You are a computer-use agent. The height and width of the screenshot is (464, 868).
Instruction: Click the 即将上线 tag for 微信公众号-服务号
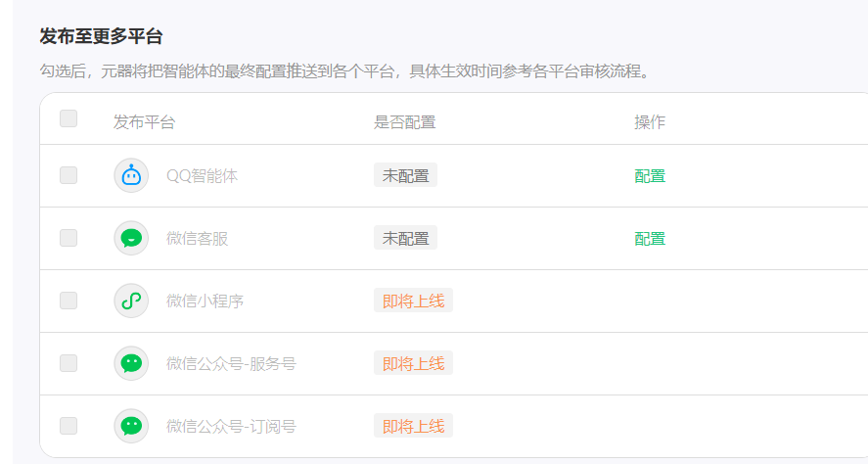click(413, 364)
